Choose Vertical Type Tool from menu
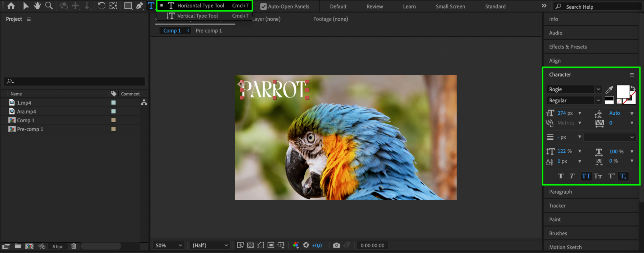The width and height of the screenshot is (644, 253). coord(197,16)
